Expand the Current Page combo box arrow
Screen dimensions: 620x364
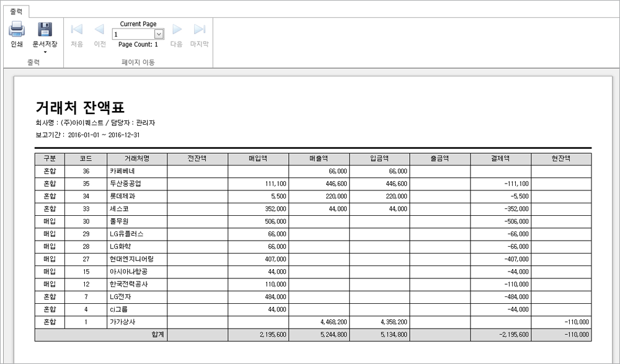(x=159, y=34)
